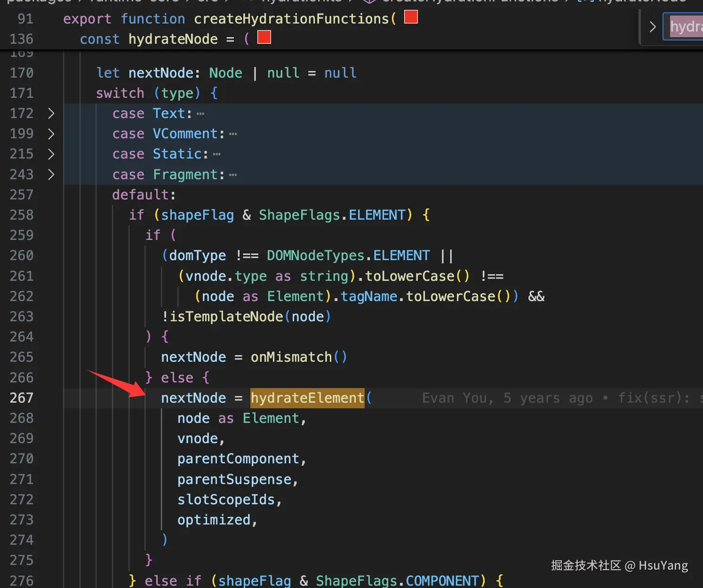Expand folded 'case Text:' block on line 172
703x588 pixels.
coord(51,113)
